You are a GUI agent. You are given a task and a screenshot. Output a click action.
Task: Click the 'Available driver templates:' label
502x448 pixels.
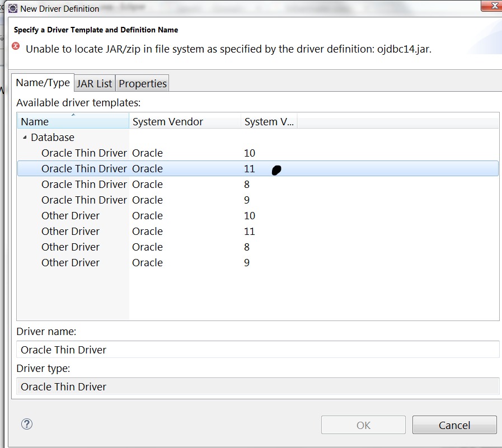(78, 103)
